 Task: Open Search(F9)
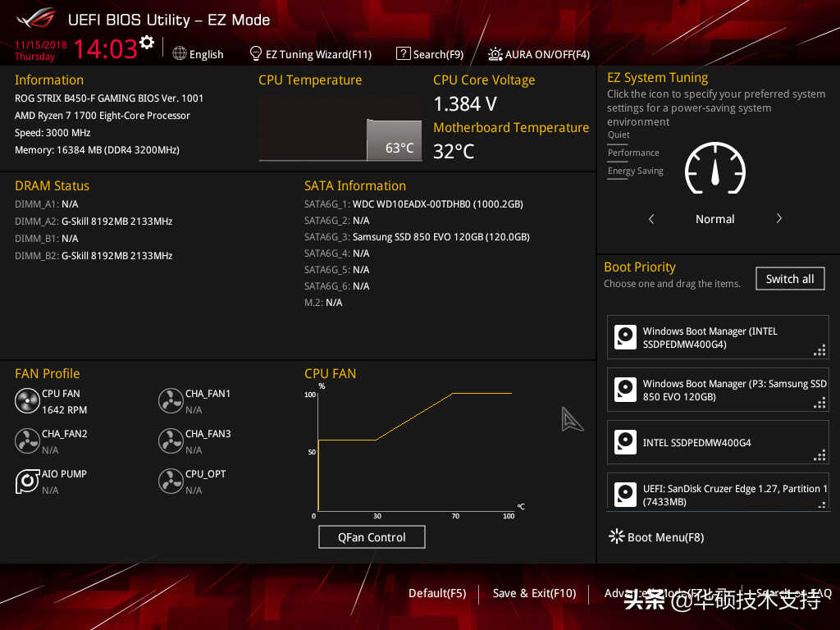[438, 54]
